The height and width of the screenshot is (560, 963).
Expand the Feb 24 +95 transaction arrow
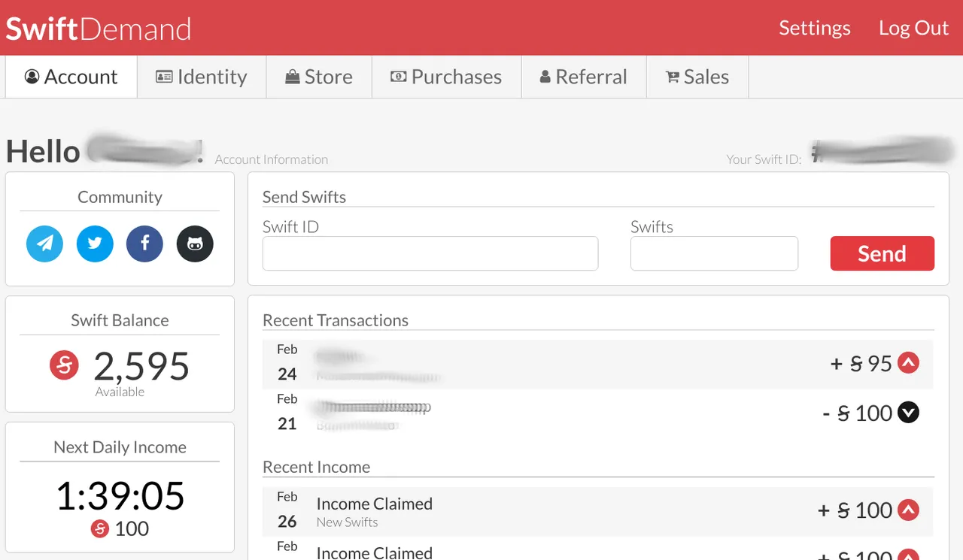click(908, 364)
